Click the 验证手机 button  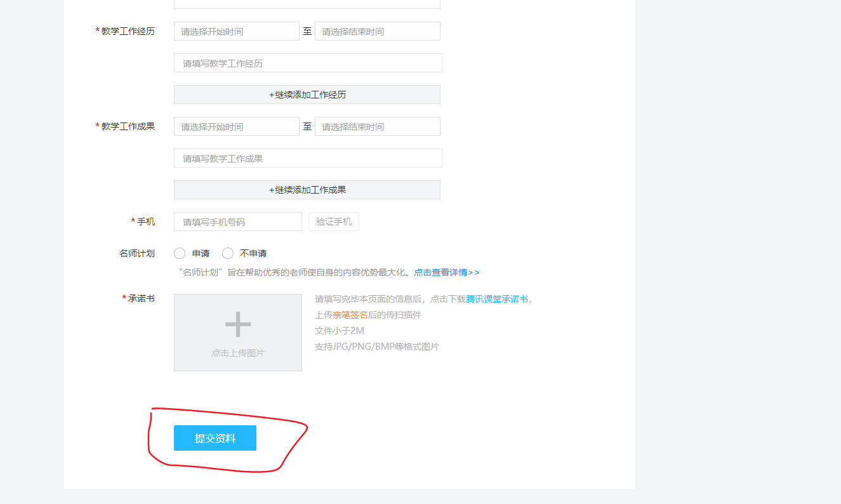tap(334, 222)
